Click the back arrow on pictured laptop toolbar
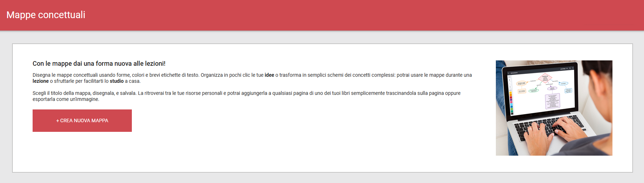This screenshot has height=183, width=644. [x=508, y=73]
